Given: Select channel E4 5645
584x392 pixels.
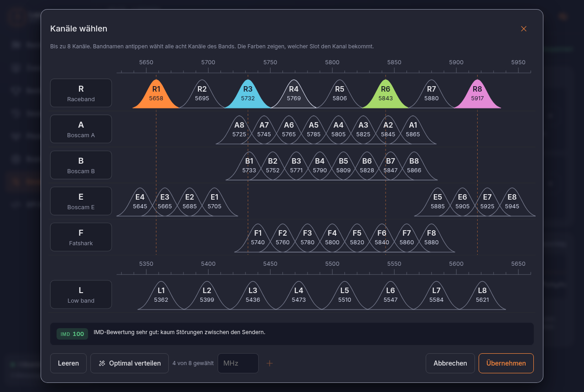Looking at the screenshot, I should pyautogui.click(x=140, y=201).
